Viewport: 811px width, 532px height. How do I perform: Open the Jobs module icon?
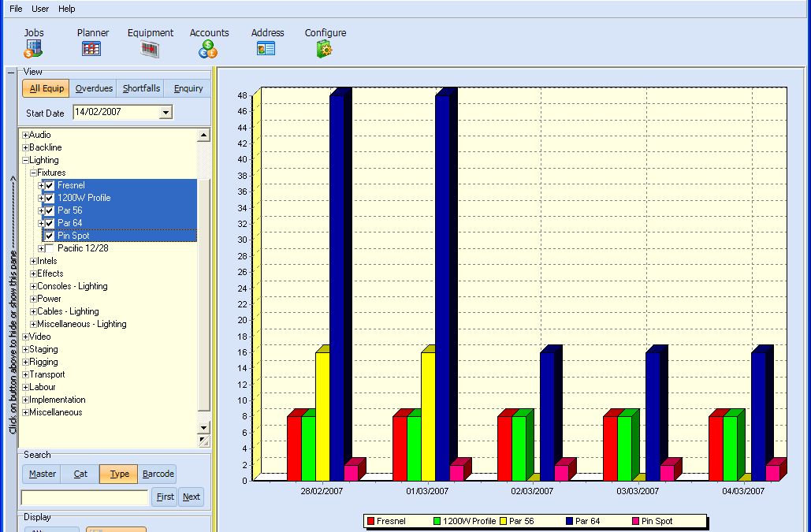click(33, 49)
